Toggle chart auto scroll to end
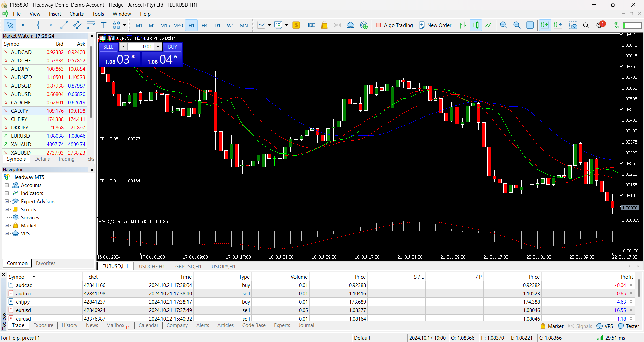 (x=545, y=25)
